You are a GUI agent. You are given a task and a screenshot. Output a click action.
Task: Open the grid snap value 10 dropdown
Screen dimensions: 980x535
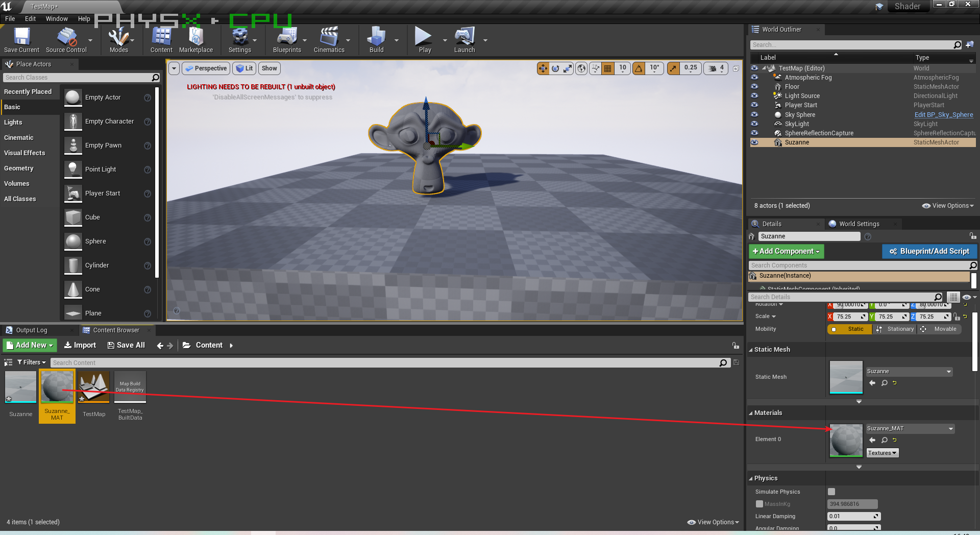pos(623,68)
